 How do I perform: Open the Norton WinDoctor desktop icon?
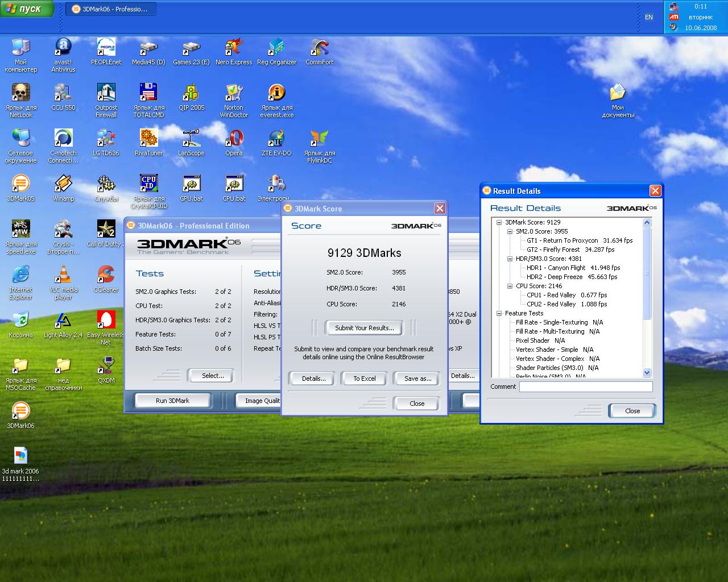click(x=234, y=101)
